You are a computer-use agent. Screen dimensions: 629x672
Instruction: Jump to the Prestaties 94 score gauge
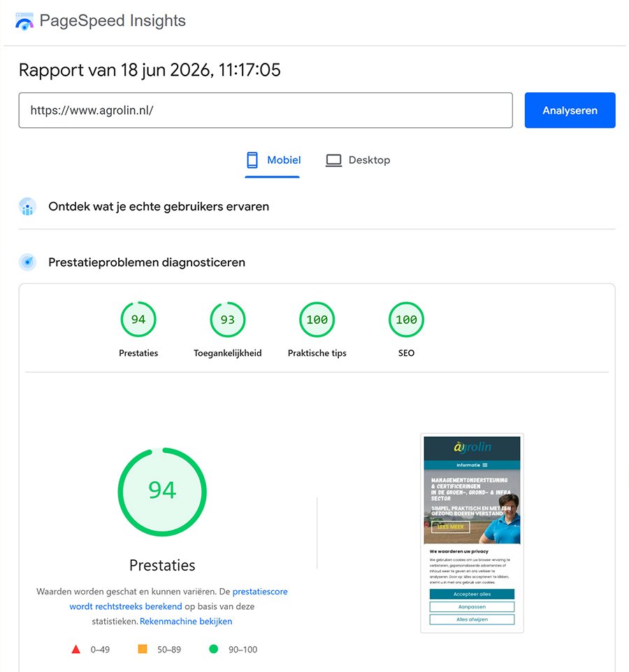point(138,320)
